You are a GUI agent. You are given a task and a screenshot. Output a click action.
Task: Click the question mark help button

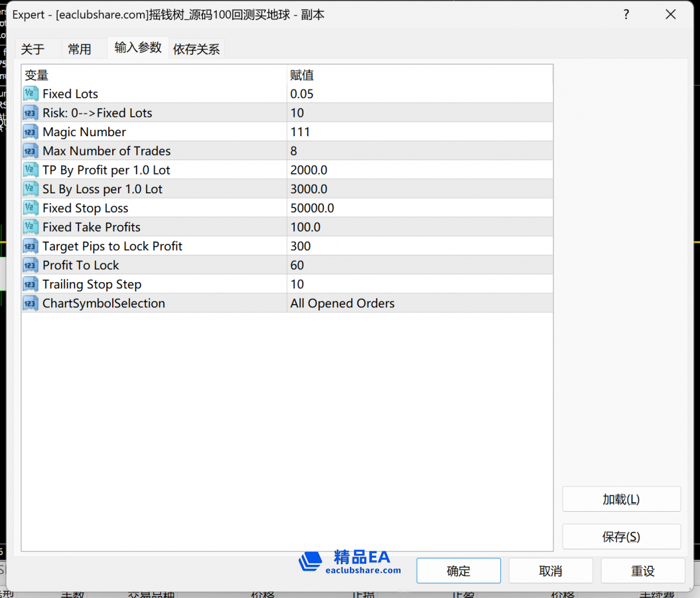626,14
